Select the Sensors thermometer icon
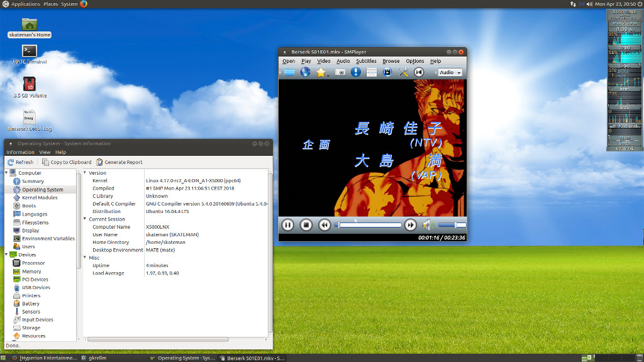 click(17, 312)
